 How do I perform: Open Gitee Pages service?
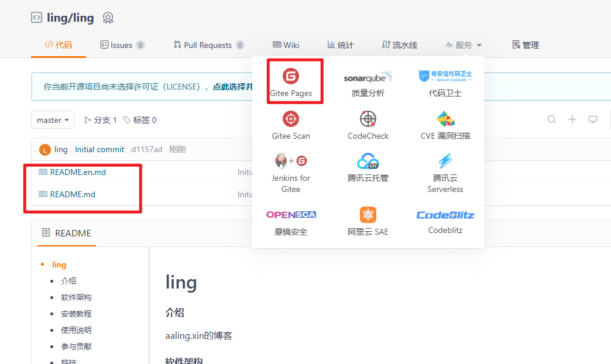291,81
